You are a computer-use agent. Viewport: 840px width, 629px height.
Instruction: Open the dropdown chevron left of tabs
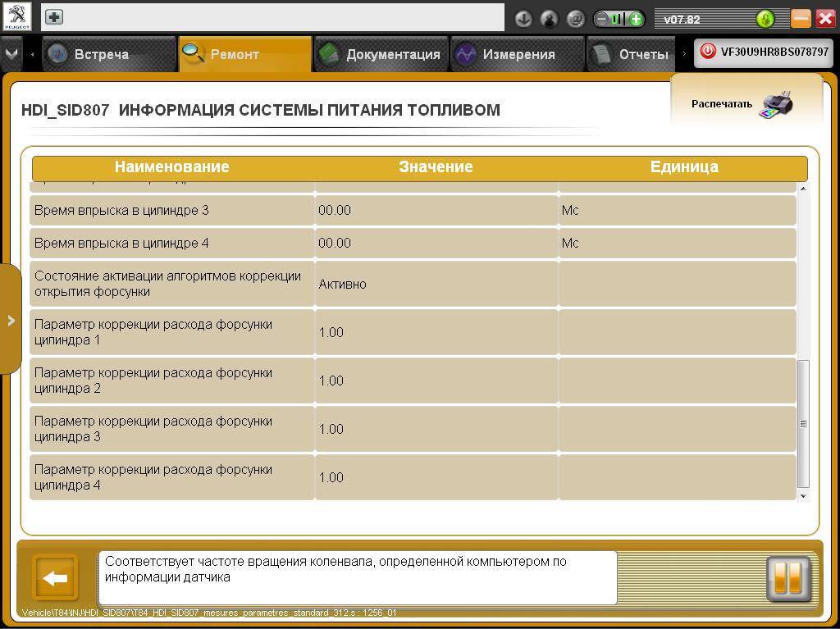11,54
